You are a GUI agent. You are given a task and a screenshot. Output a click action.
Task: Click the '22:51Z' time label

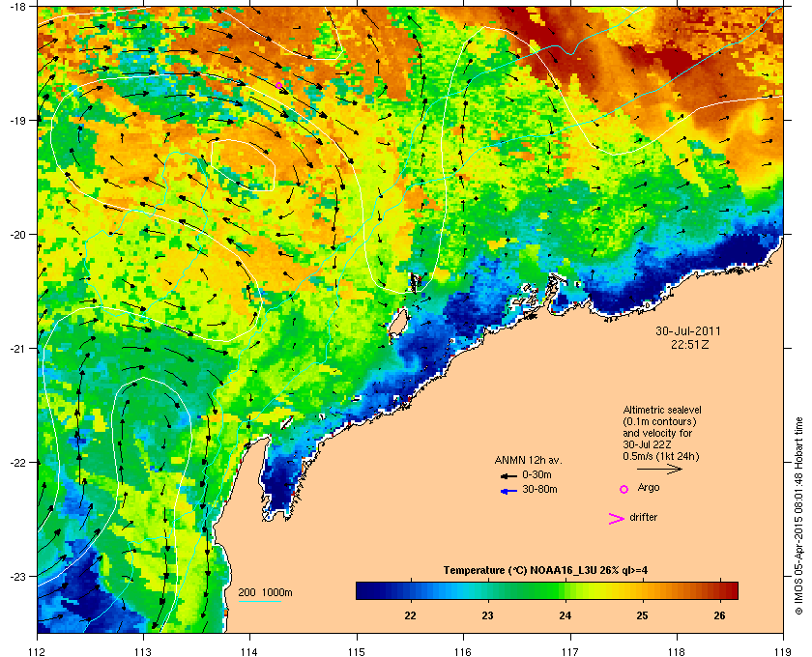690,344
